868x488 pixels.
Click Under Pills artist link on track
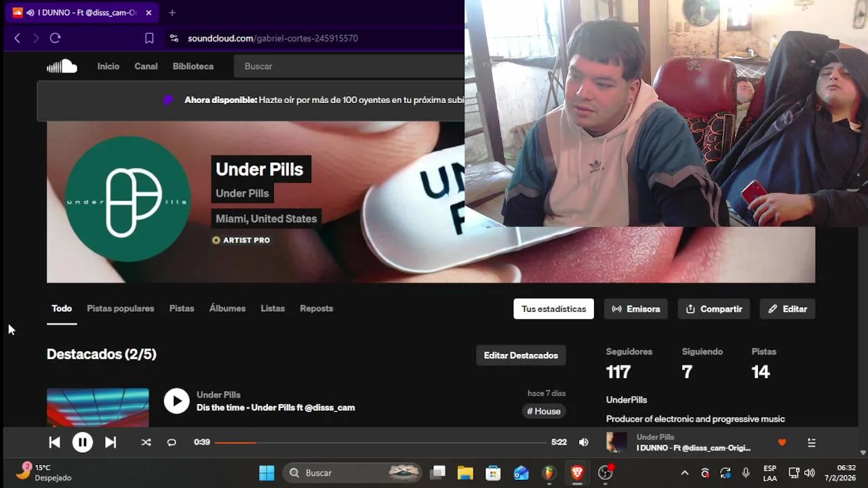218,394
